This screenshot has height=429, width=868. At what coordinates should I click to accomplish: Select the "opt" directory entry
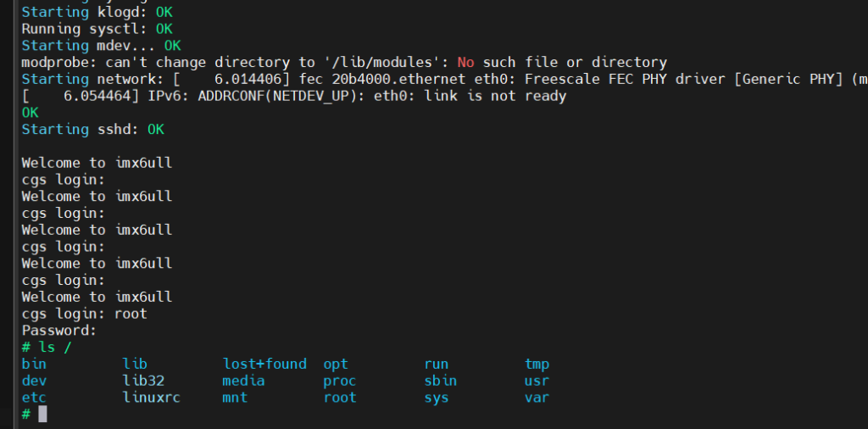(336, 364)
